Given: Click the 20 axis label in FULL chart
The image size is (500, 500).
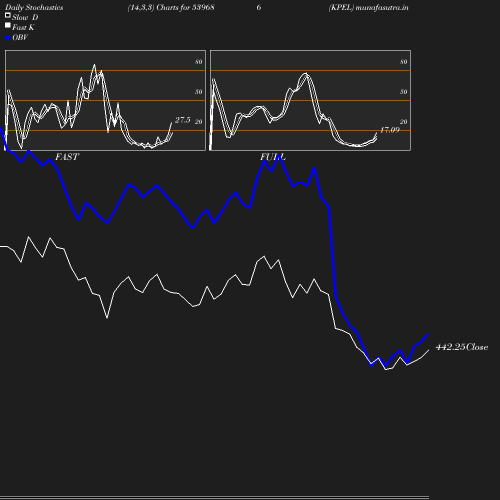Looking at the screenshot, I should 404,122.
